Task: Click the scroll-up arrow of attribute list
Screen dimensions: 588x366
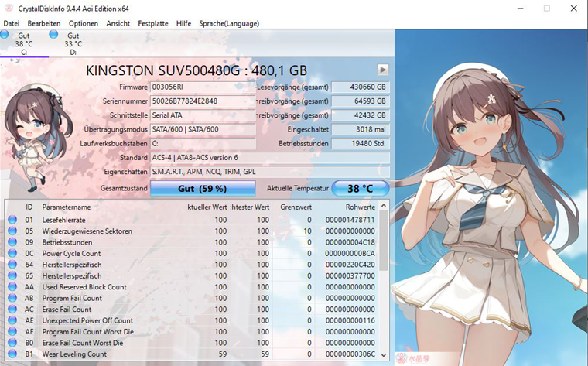Action: (384, 206)
